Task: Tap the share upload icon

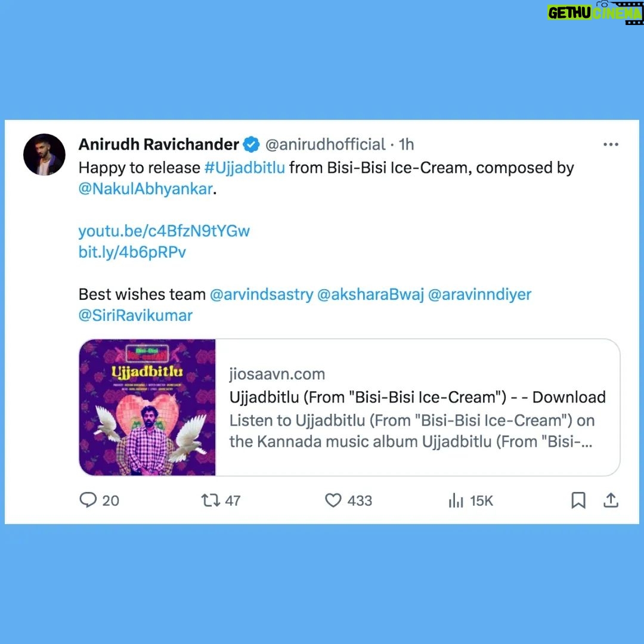Action: (611, 500)
